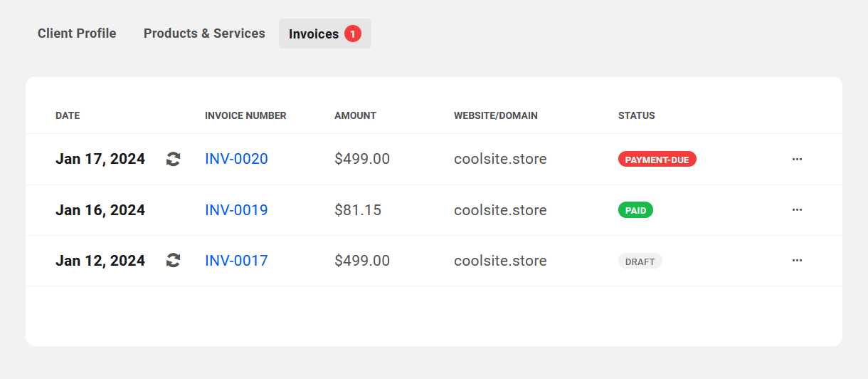This screenshot has width=868, height=379.
Task: Open the three-dot menu for INV-0019
Action: [797, 209]
